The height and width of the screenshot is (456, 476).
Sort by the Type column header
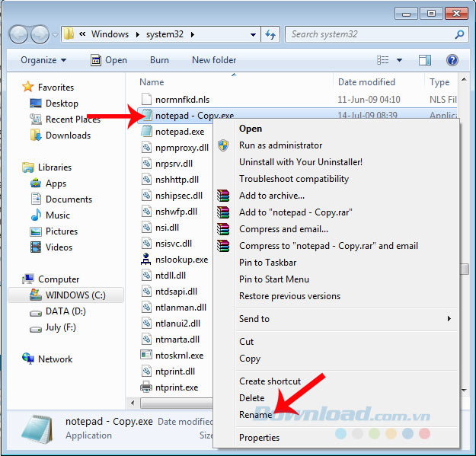[x=439, y=82]
